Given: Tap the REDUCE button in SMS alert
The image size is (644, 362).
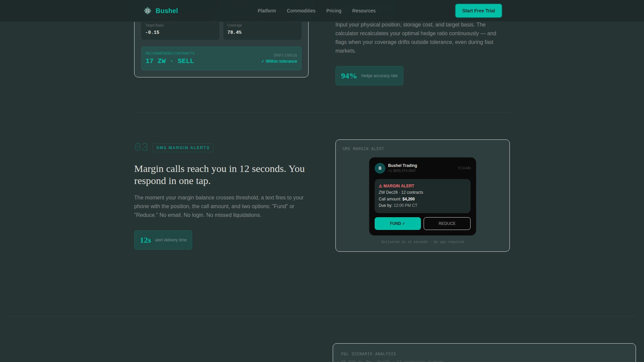Looking at the screenshot, I should (447, 224).
